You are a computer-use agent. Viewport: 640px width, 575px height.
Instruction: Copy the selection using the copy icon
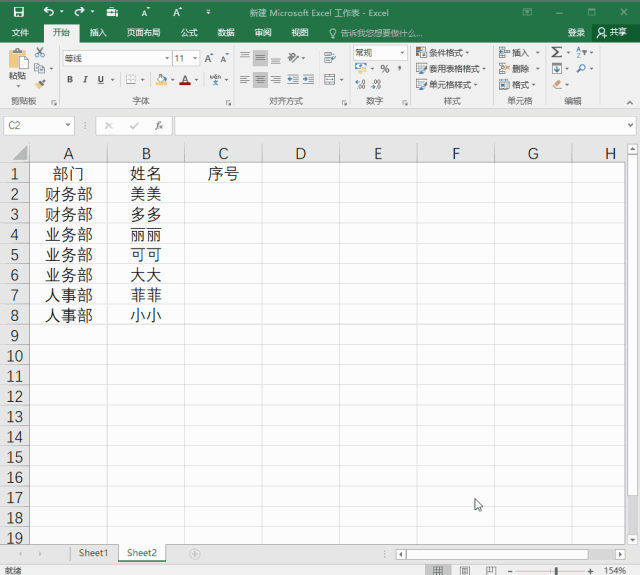40,68
